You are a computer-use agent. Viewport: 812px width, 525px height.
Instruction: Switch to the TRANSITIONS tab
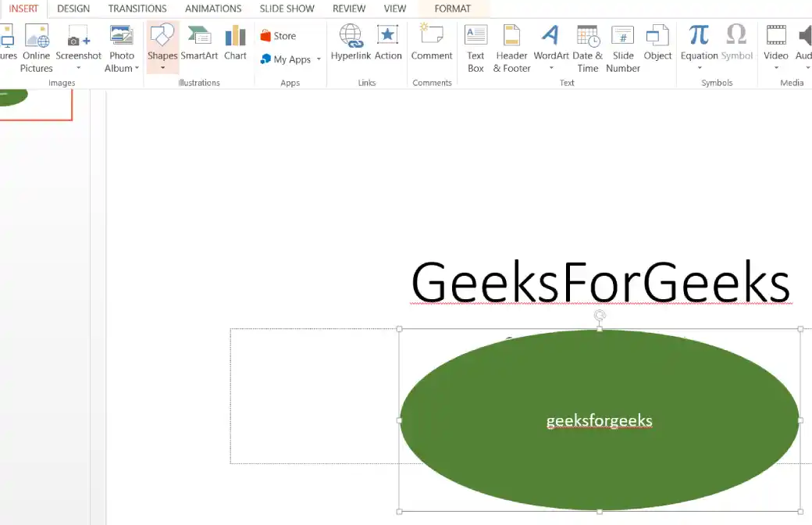pyautogui.click(x=137, y=9)
